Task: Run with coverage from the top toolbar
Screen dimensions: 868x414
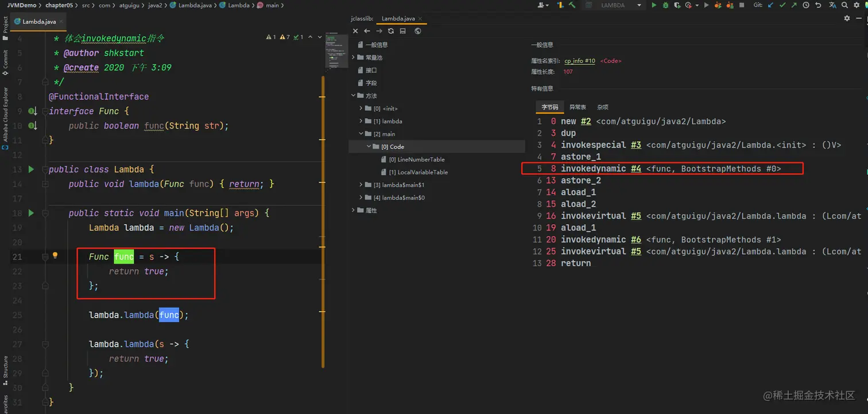Action: click(678, 5)
